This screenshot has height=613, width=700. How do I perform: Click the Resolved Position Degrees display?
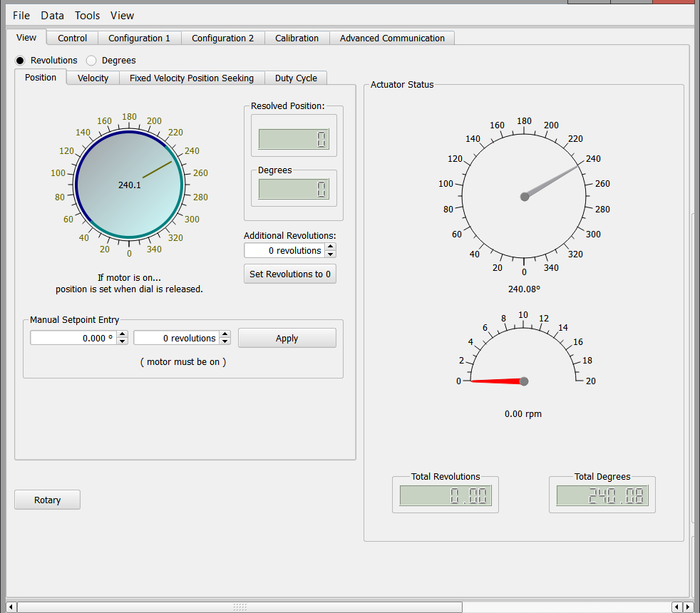tap(294, 189)
